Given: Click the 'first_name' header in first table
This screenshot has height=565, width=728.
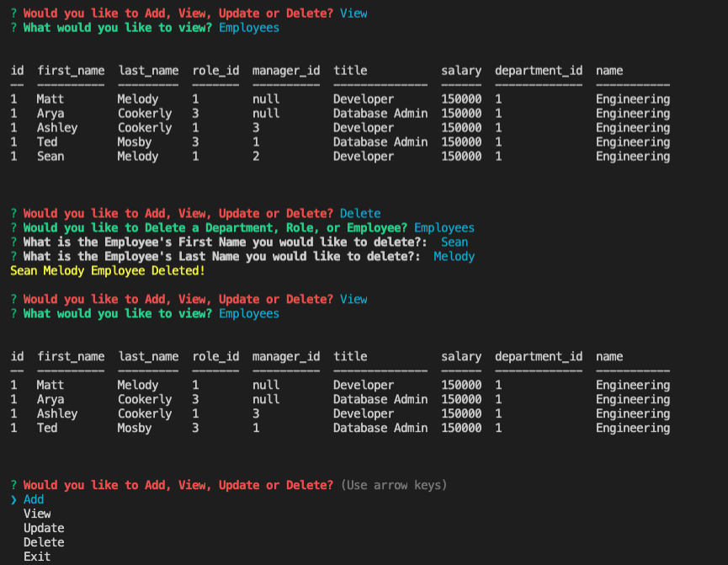Looking at the screenshot, I should pos(71,71).
